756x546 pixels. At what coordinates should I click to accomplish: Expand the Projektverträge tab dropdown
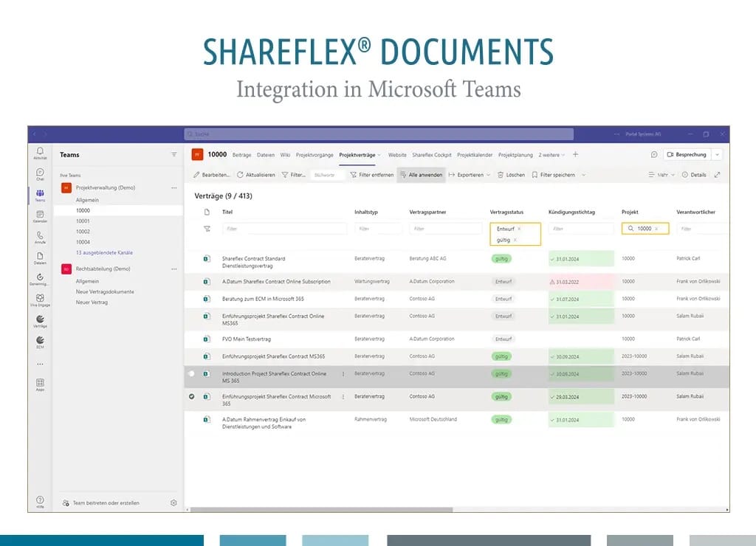(x=381, y=154)
